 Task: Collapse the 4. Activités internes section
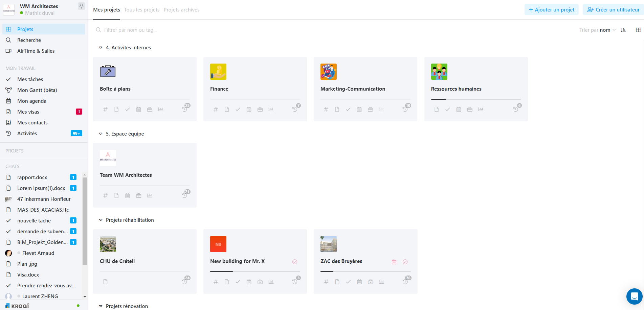point(101,48)
